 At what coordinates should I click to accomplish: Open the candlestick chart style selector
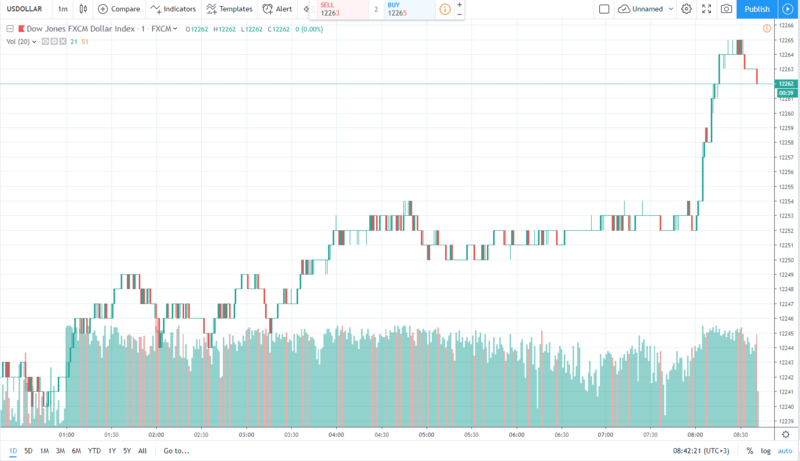[x=83, y=9]
